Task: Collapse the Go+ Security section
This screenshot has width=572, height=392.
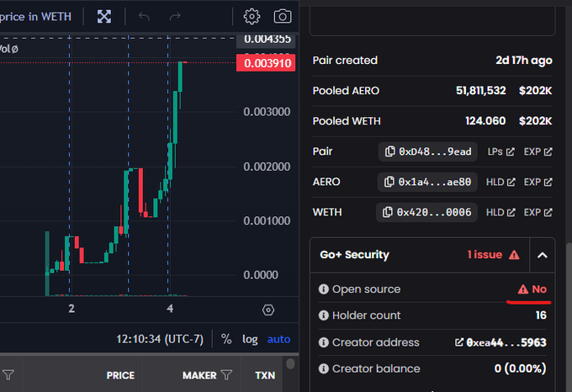Action: [542, 255]
